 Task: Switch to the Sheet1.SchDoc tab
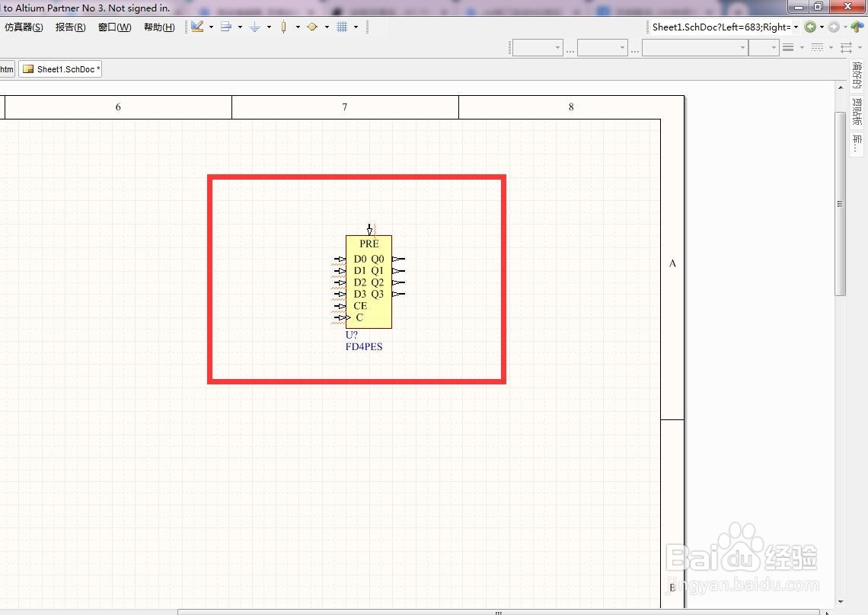pyautogui.click(x=60, y=69)
